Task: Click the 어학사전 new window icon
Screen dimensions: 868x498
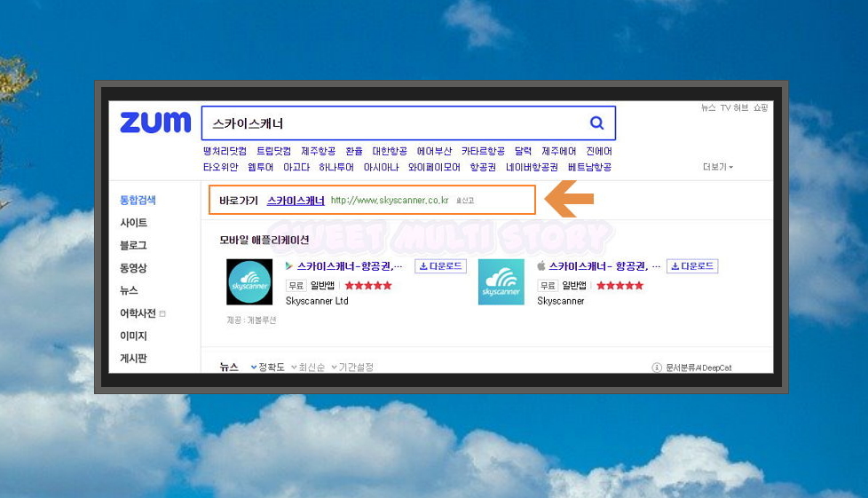Action: [162, 313]
